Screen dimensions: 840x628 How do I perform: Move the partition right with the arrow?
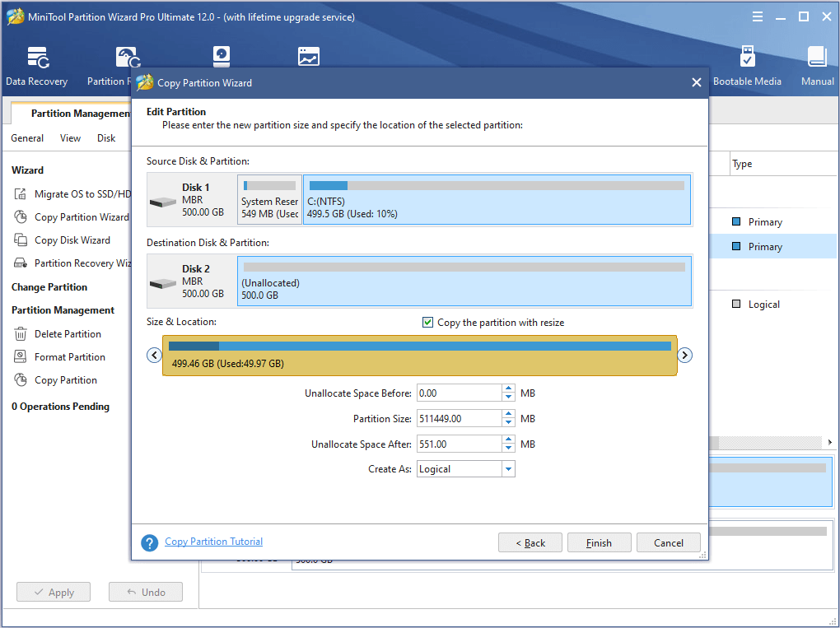(684, 355)
